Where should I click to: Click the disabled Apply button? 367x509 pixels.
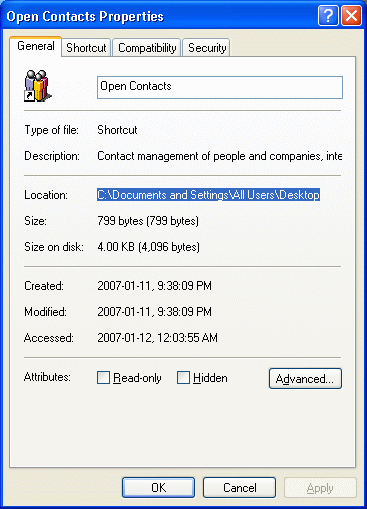point(320,488)
